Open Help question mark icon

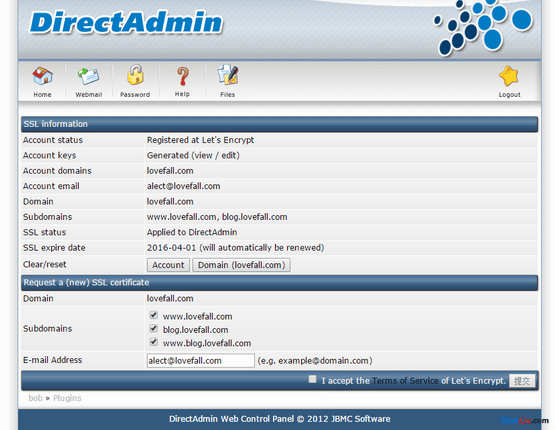(183, 76)
